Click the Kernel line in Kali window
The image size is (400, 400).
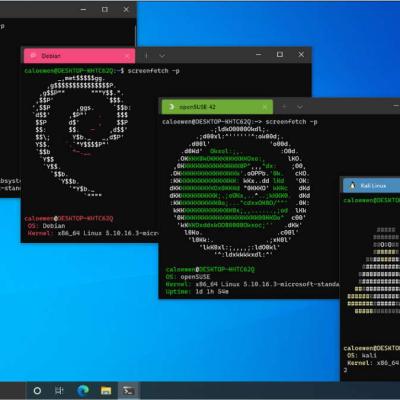(x=373, y=363)
